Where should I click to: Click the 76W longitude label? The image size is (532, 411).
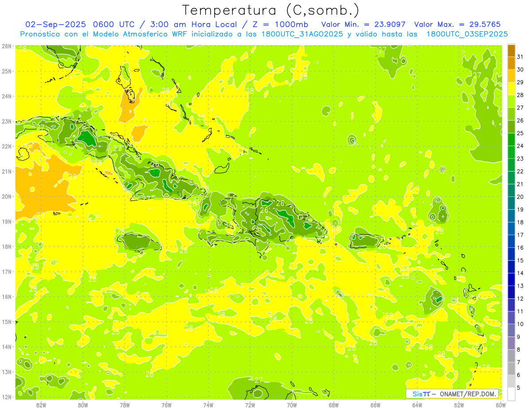coord(166,405)
